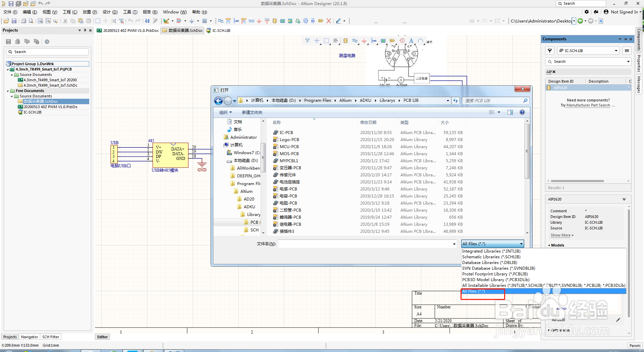Click the text A icon on canvas toolbar

tap(411, 41)
